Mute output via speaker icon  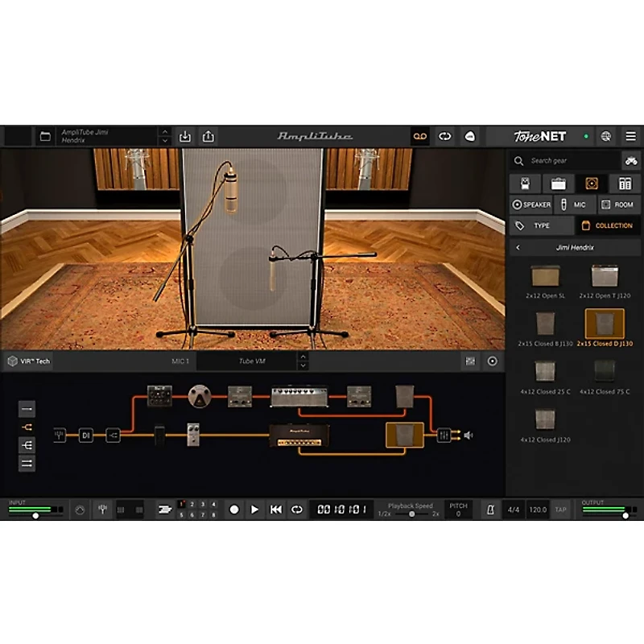pos(469,435)
